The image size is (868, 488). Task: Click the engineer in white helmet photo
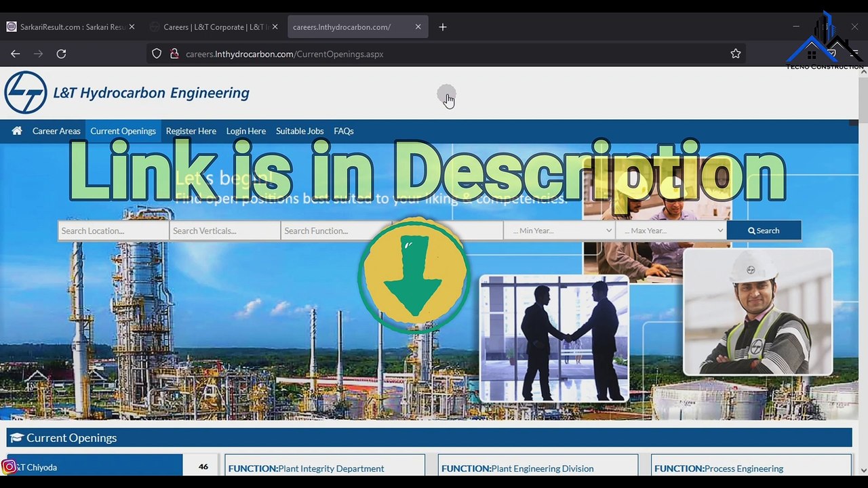(757, 312)
